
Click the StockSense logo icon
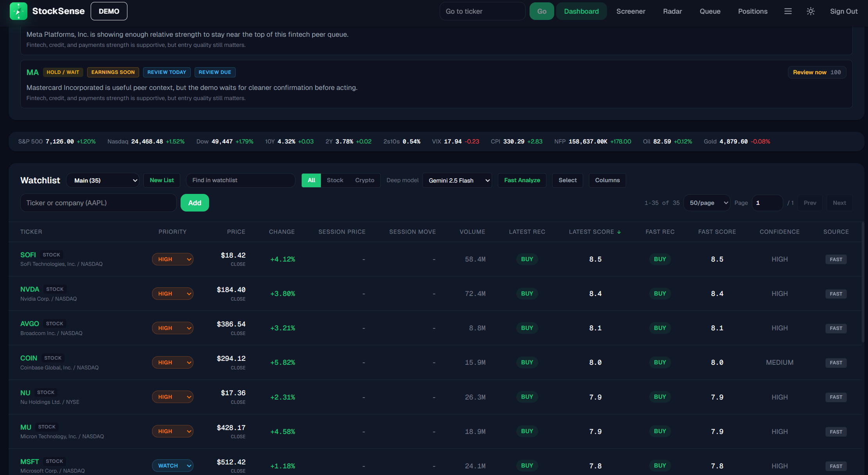(x=18, y=11)
